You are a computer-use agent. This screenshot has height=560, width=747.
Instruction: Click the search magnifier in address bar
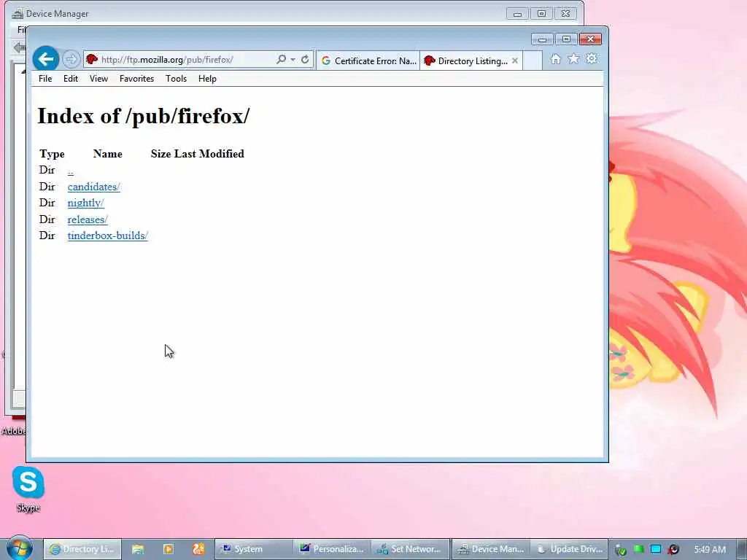pos(281,60)
